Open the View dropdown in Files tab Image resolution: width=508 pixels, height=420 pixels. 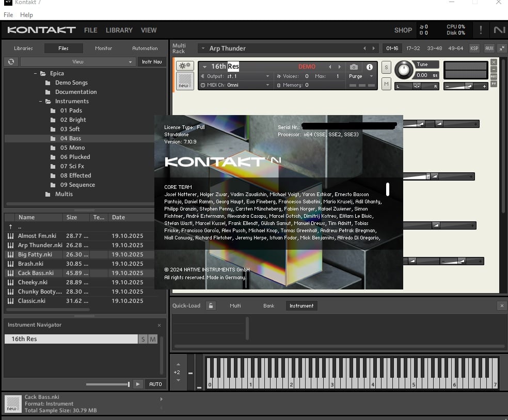pos(78,61)
